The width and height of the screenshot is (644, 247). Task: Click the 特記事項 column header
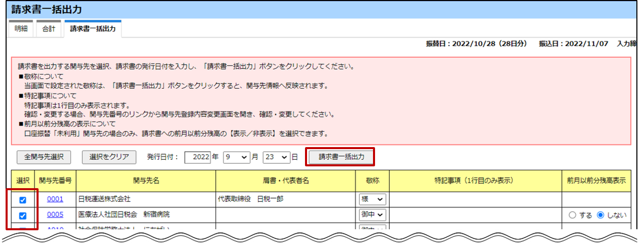point(474,180)
